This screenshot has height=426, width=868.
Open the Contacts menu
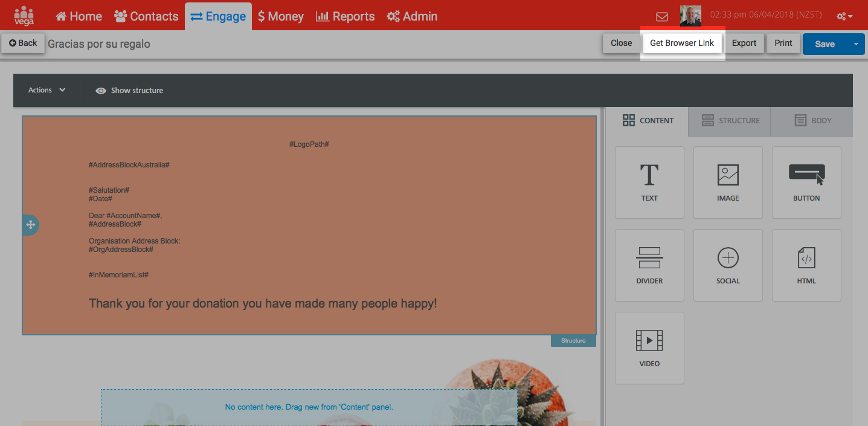point(146,16)
